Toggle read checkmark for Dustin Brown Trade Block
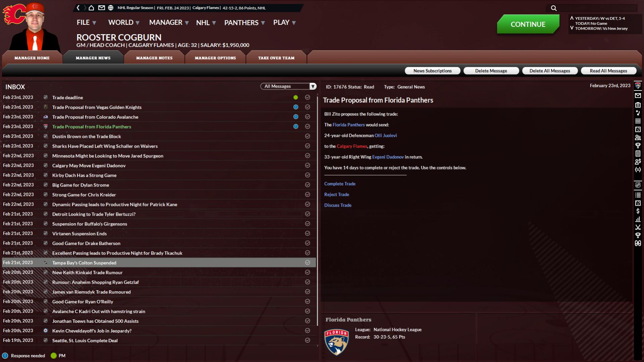This screenshot has width=644, height=362. (x=307, y=136)
